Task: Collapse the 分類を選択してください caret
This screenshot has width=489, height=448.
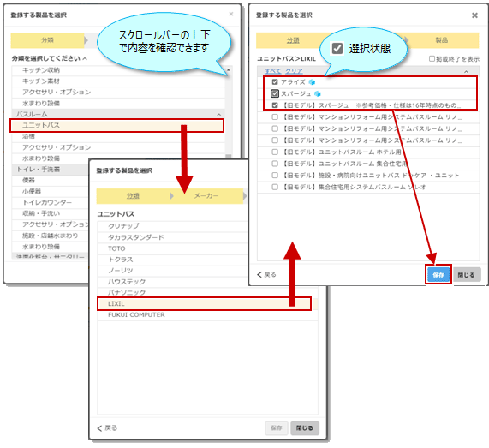Action: 85,58
